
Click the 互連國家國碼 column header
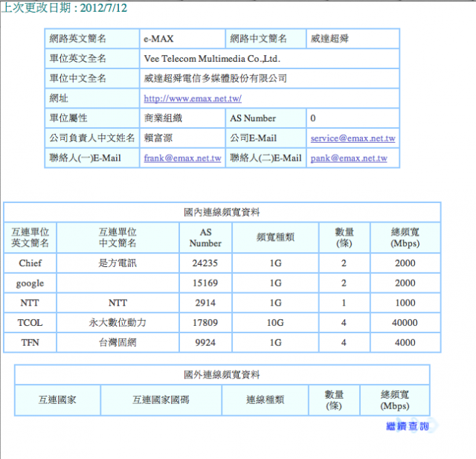[161, 399]
